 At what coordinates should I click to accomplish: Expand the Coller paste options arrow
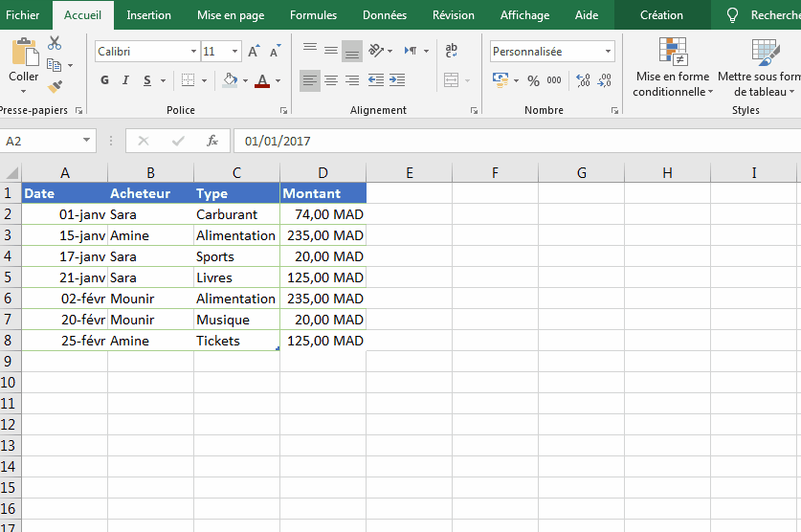point(24,92)
